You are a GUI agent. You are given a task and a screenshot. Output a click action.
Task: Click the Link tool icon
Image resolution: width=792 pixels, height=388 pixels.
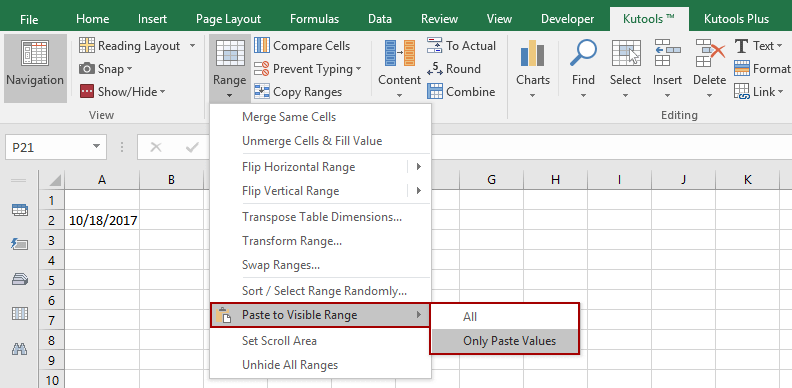[x=741, y=91]
